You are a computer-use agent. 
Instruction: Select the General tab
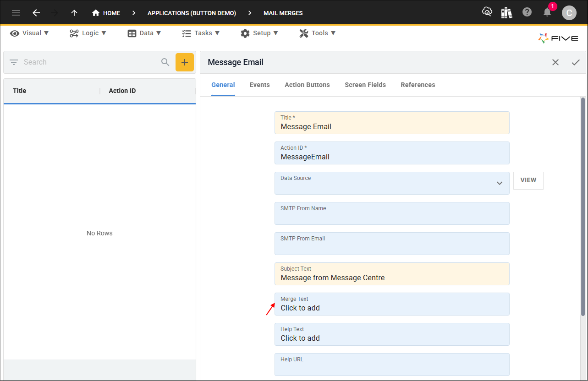pos(223,85)
